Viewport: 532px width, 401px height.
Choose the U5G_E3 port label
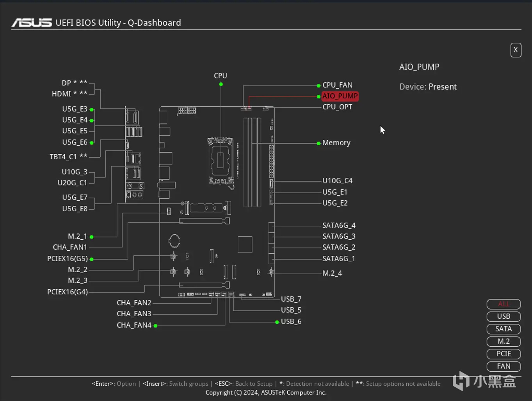pos(75,109)
